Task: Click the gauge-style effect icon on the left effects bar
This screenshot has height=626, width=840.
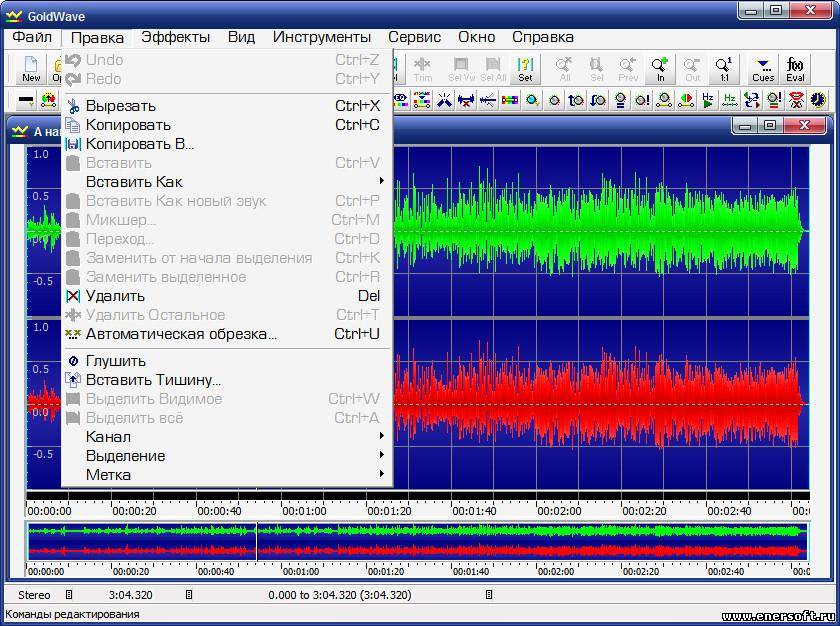Action: (x=49, y=100)
